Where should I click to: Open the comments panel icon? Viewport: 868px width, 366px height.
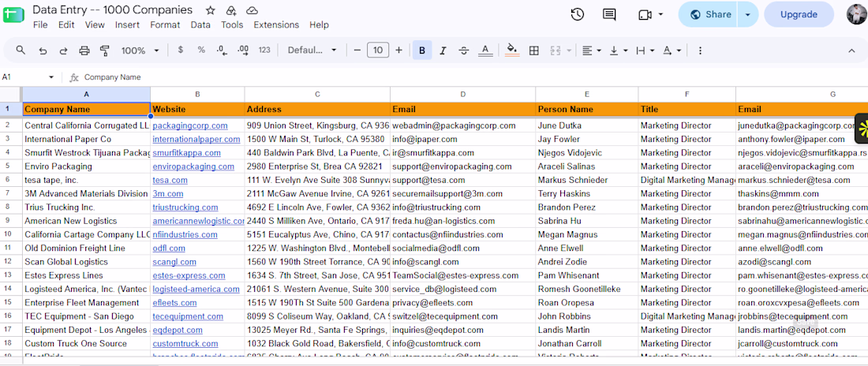click(x=609, y=14)
